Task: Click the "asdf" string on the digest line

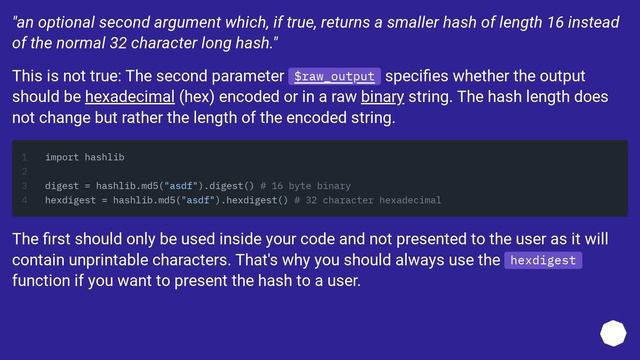Action: pyautogui.click(x=180, y=186)
